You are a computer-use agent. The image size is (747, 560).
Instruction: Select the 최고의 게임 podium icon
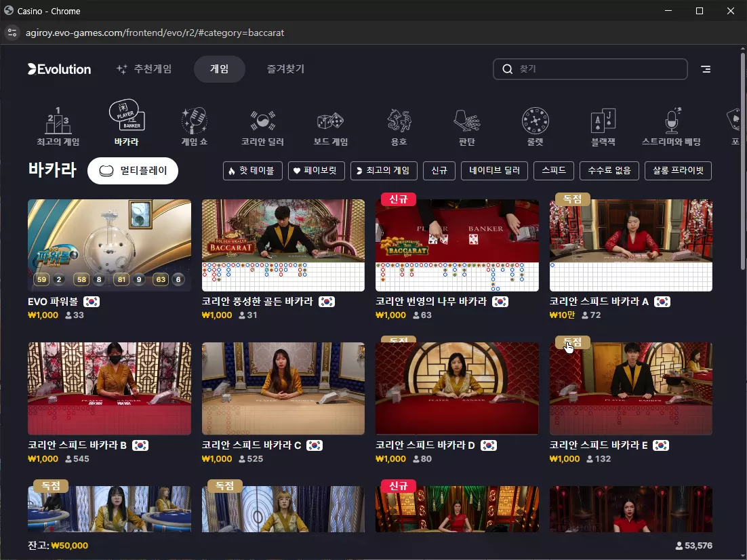pyautogui.click(x=58, y=121)
